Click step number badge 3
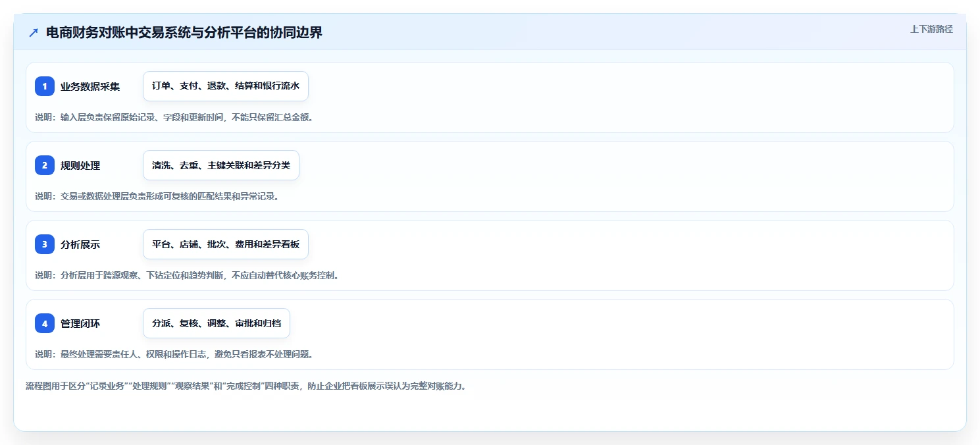 pyautogui.click(x=45, y=244)
